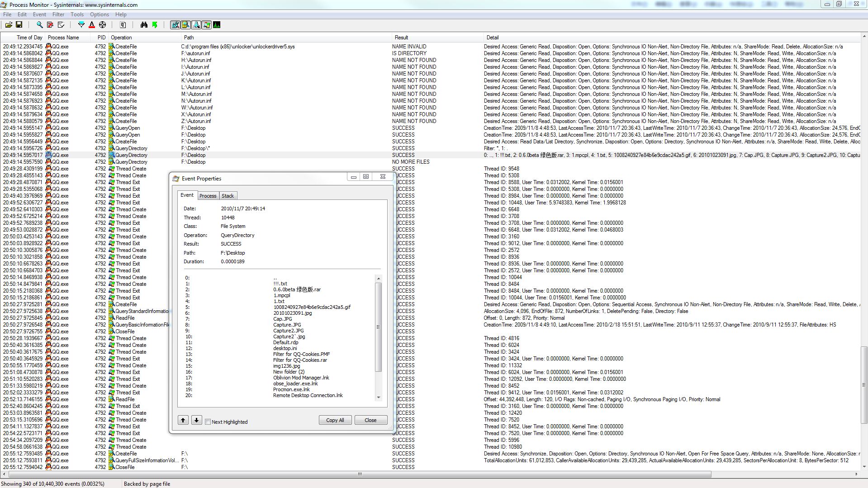Click the file list vertical scrollbar thumb
The image size is (868, 488).
coord(379,327)
